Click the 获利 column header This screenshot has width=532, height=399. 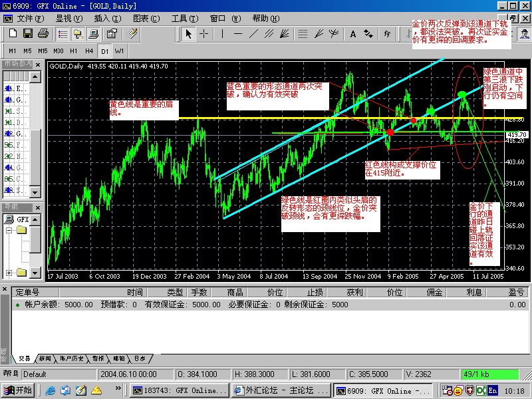coord(346,292)
